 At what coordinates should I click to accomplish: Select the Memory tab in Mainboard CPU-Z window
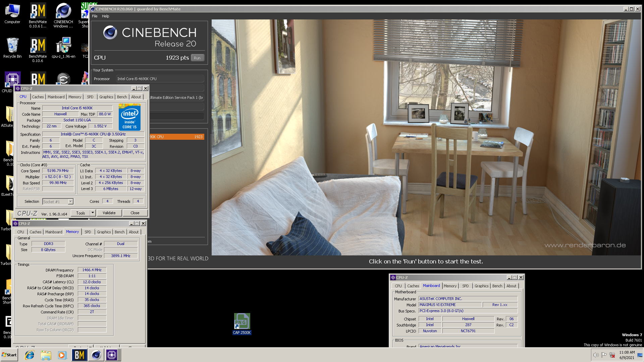450,286
